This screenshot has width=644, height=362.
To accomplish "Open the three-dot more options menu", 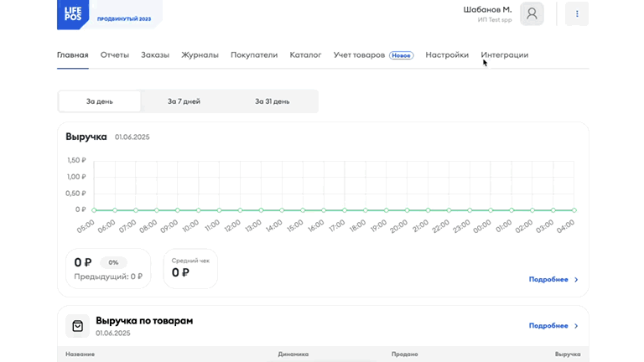I will 577,14.
